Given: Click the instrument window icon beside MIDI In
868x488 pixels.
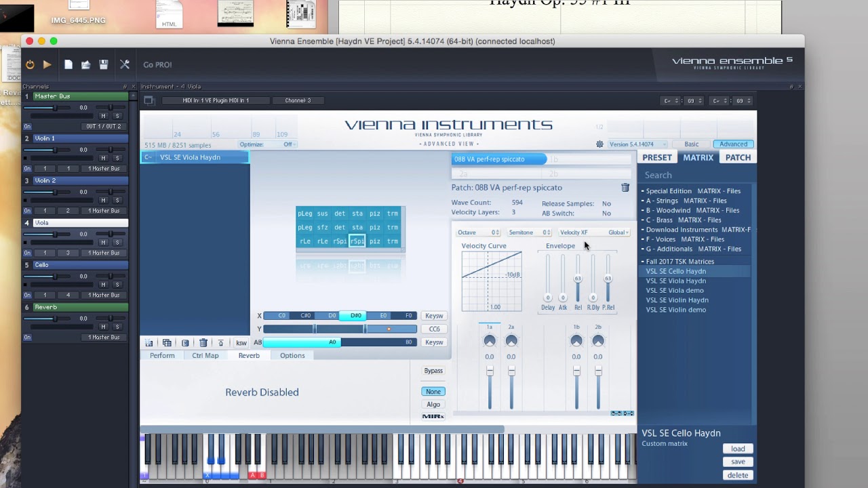Looking at the screenshot, I should pos(149,100).
